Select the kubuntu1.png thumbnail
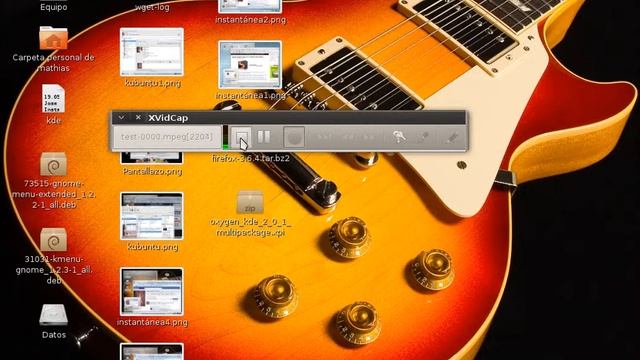The width and height of the screenshot is (640, 360). (152, 52)
